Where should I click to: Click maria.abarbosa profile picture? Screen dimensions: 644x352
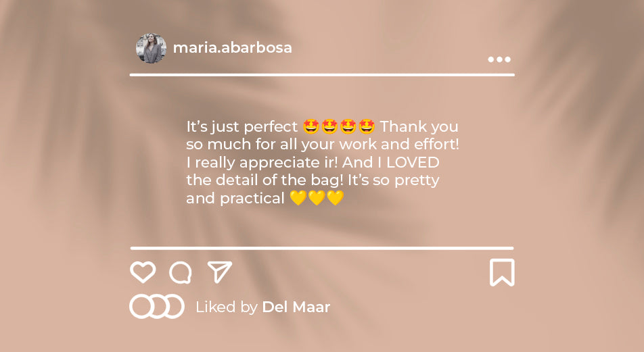tap(151, 49)
